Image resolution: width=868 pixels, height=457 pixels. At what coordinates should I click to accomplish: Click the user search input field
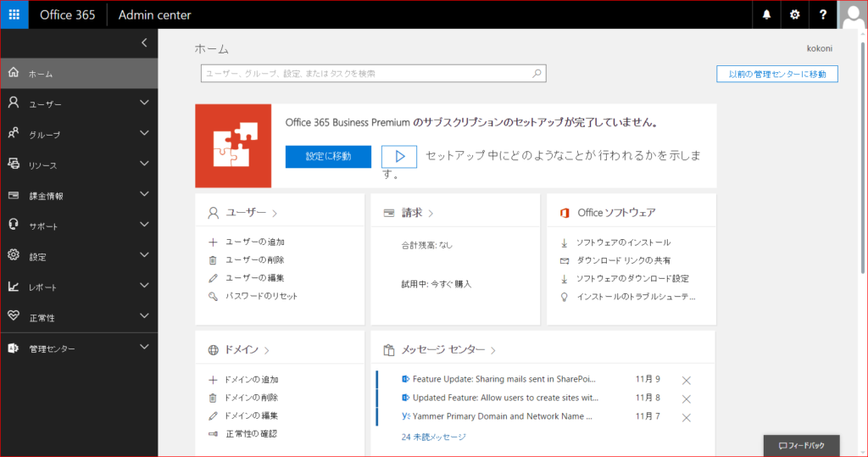point(364,74)
